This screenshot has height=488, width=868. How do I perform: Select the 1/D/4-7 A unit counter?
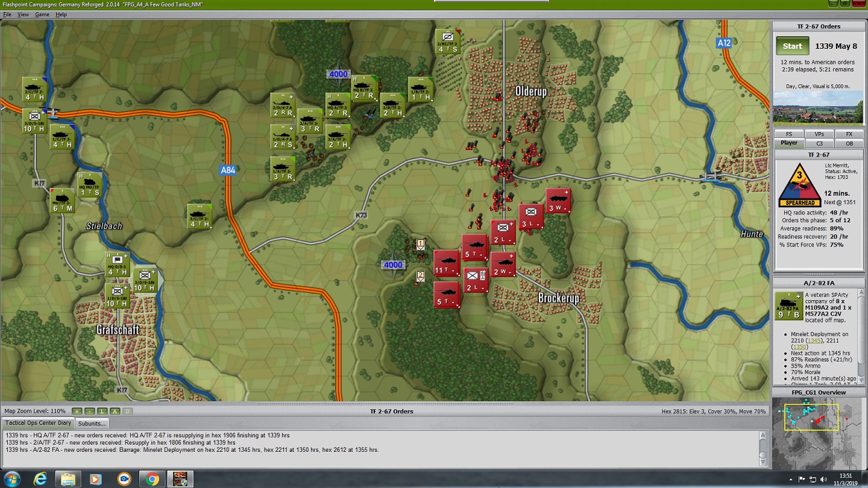pos(283,137)
